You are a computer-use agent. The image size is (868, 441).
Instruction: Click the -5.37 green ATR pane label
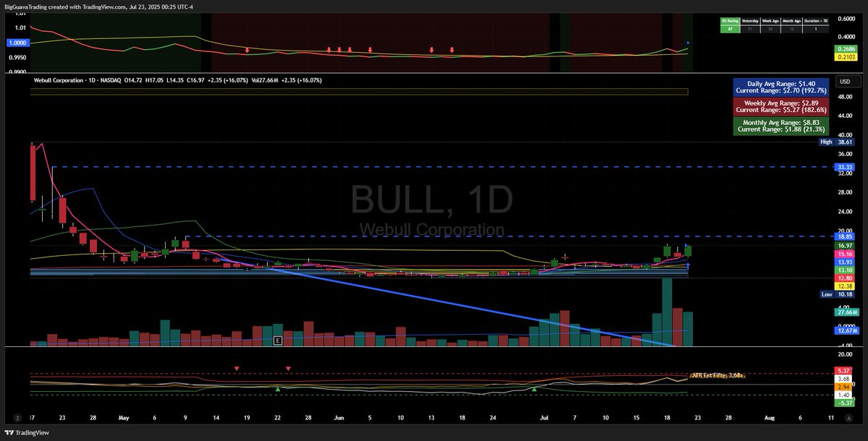[x=846, y=403]
